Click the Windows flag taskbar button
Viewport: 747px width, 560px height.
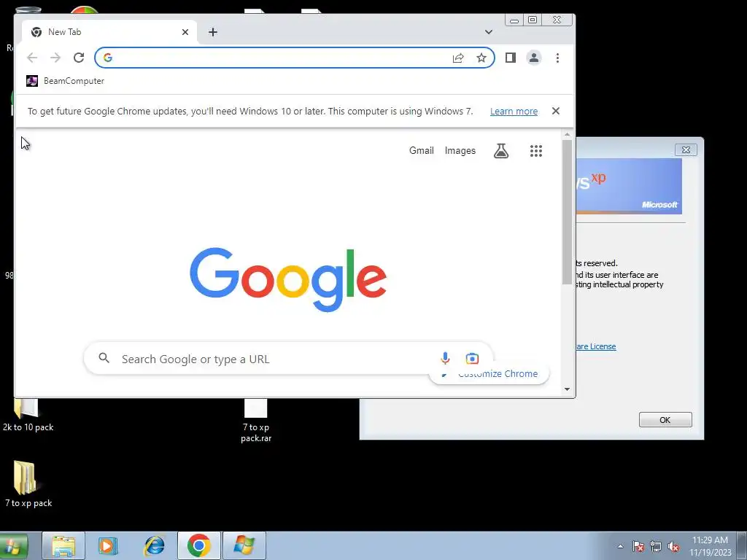point(244,545)
